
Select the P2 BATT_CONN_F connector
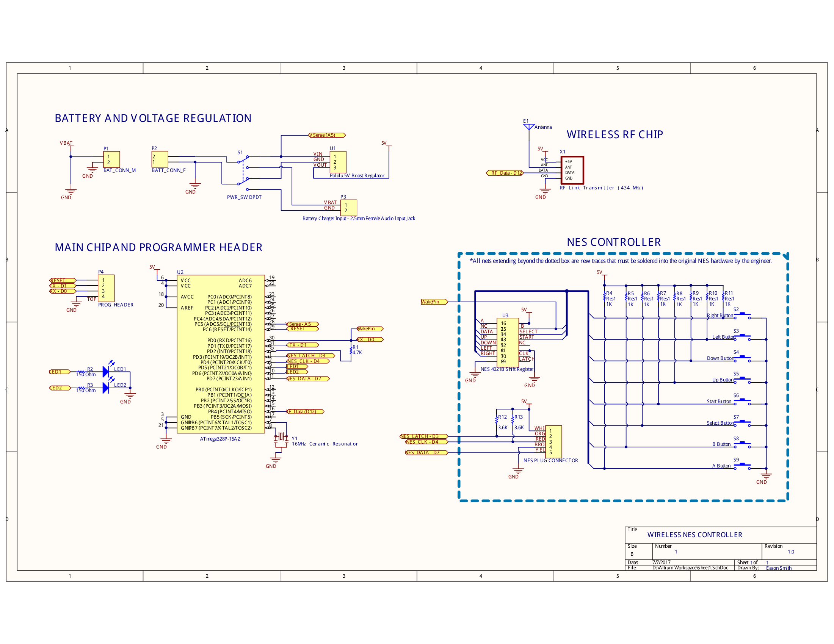tap(160, 159)
